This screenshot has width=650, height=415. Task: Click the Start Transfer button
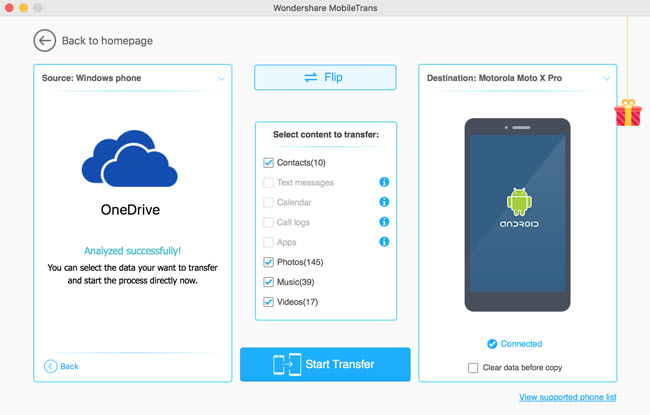325,364
